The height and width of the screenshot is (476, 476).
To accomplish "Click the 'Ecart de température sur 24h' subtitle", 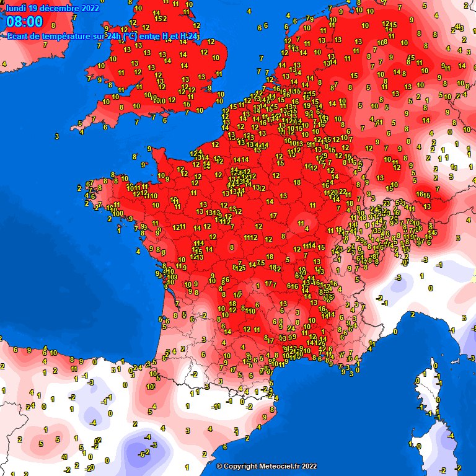I will pyautogui.click(x=102, y=37).
